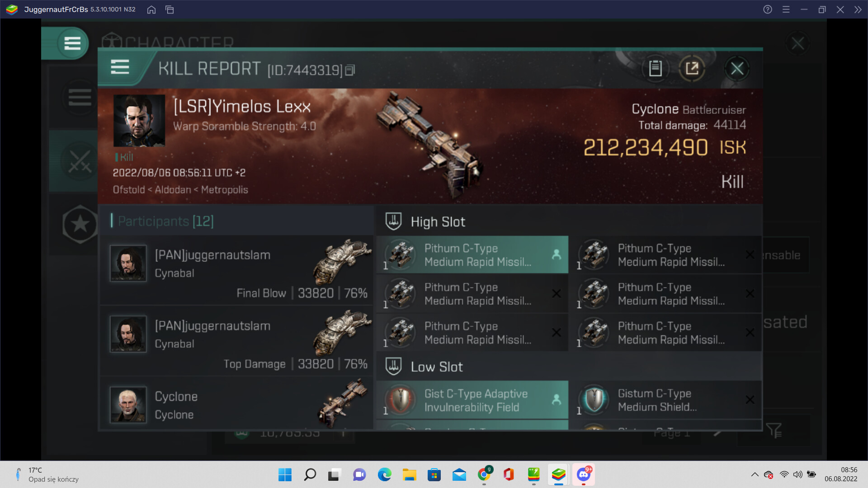This screenshot has width=868, height=488.
Task: Open BlueStacks home icon
Action: tap(151, 9)
